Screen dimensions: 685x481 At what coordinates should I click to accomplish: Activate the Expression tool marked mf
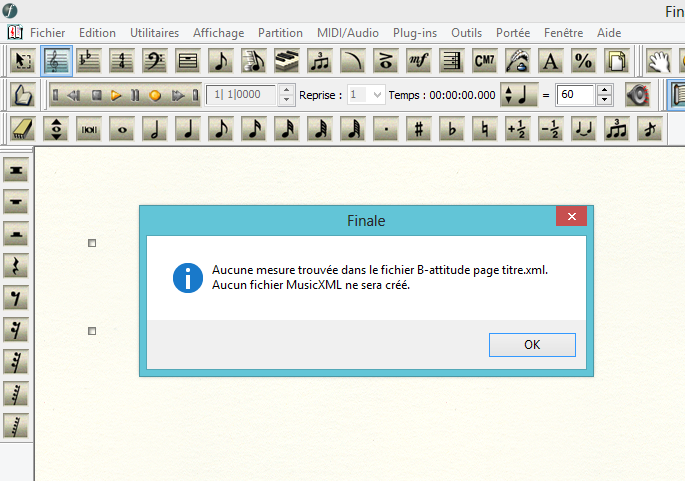pyautogui.click(x=418, y=61)
